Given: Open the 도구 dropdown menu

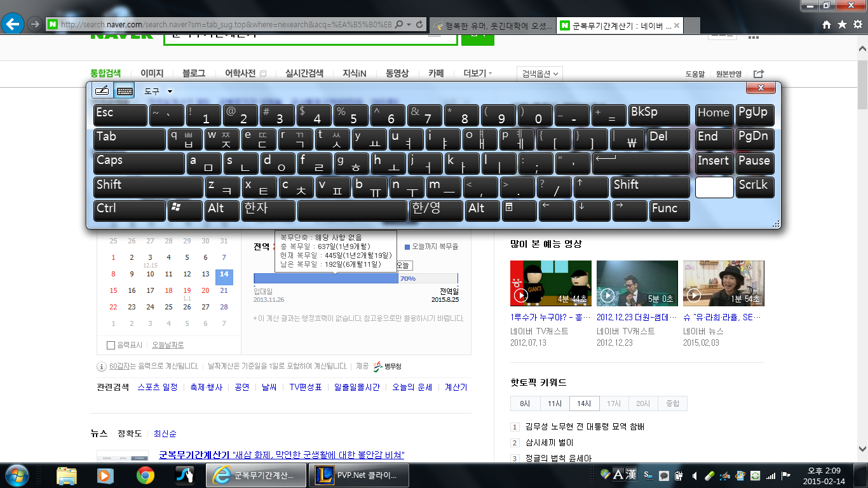Looking at the screenshot, I should pos(158,91).
